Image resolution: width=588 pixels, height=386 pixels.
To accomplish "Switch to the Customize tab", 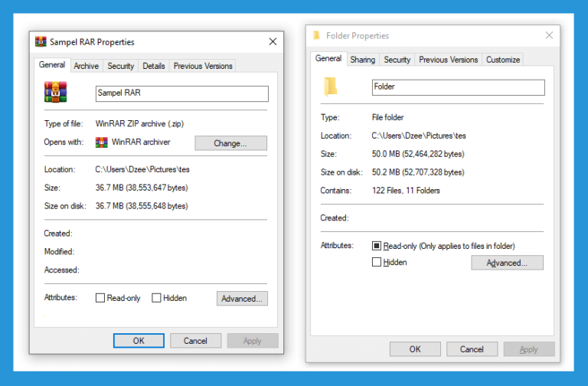I will 503,60.
